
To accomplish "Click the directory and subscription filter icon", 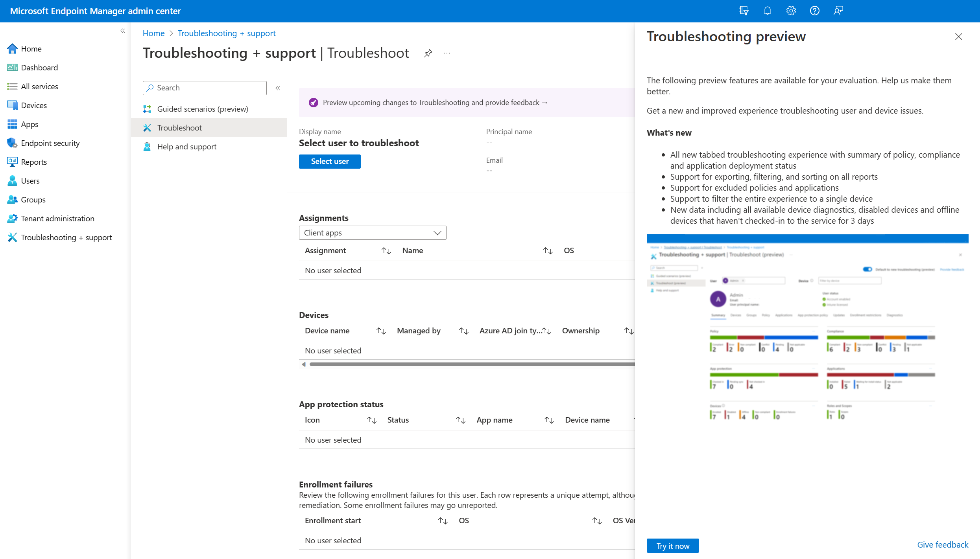I will [x=744, y=11].
